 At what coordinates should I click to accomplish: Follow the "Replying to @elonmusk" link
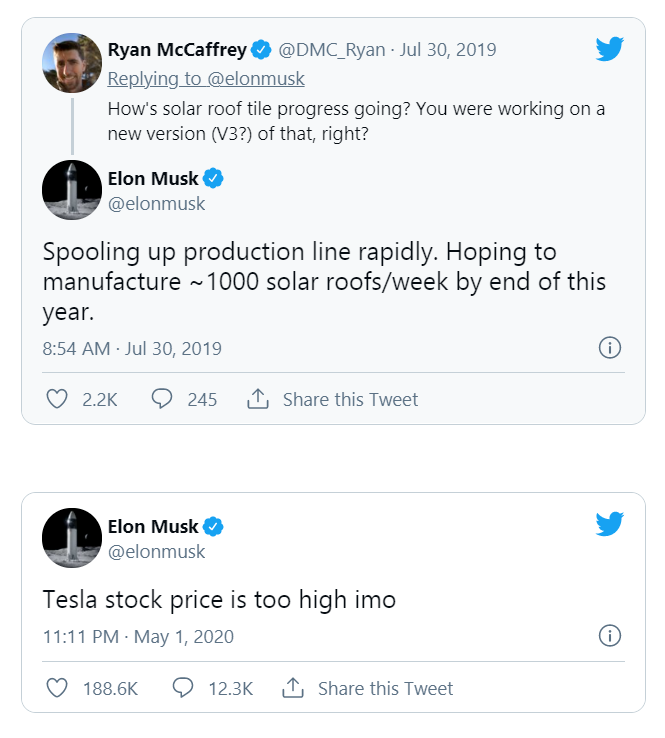tap(206, 78)
